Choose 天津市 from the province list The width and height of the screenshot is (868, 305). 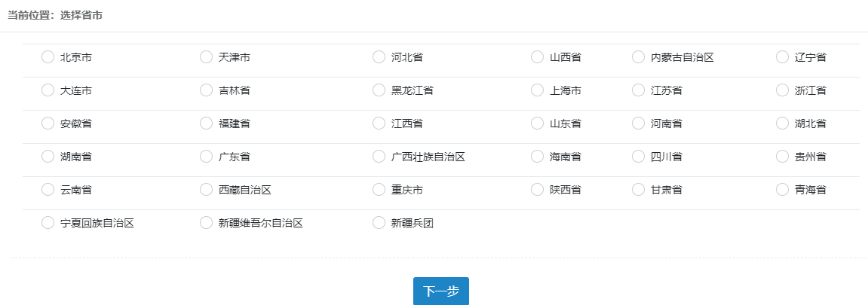pyautogui.click(x=206, y=57)
